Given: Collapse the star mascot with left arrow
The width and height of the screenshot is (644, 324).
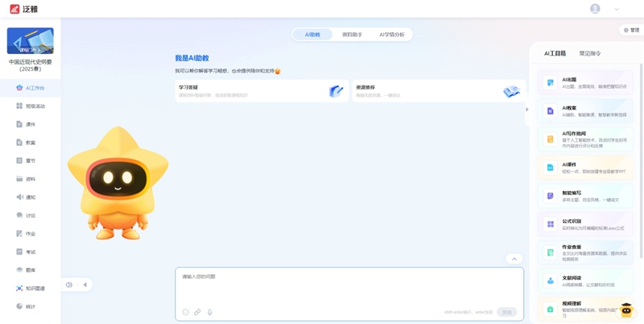Looking at the screenshot, I should coord(85,285).
